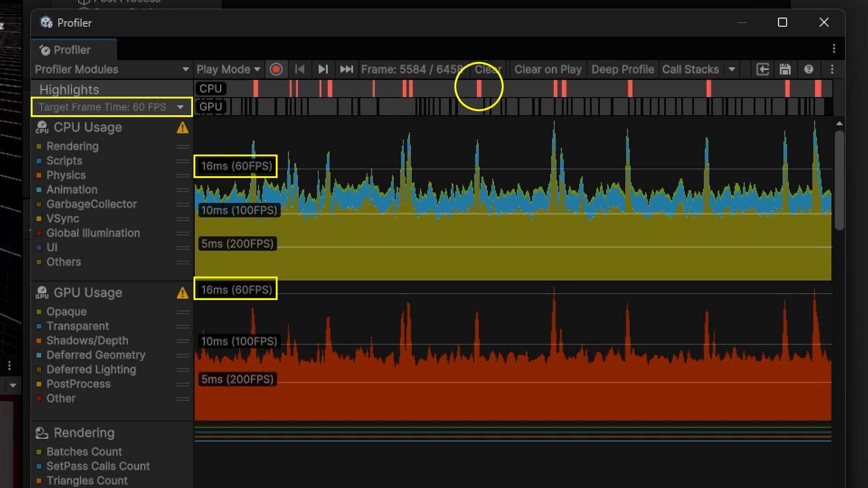Click the save profiler data icon
Viewport: 868px width, 488px height.
[x=785, y=70]
